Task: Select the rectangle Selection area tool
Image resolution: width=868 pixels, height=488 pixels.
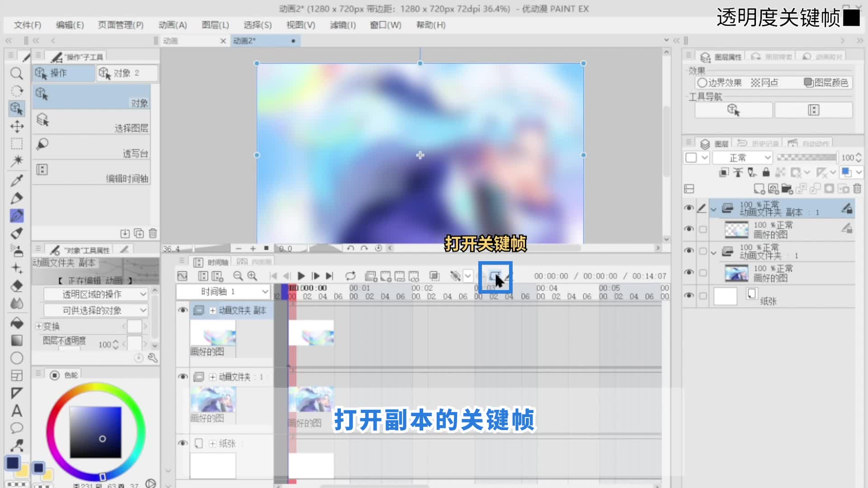Action: 17,144
